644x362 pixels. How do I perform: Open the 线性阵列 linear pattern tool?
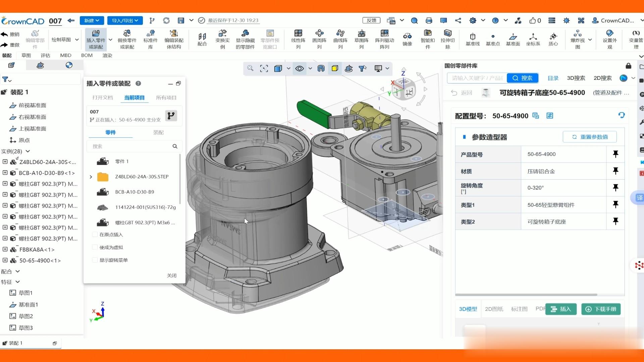tap(298, 34)
